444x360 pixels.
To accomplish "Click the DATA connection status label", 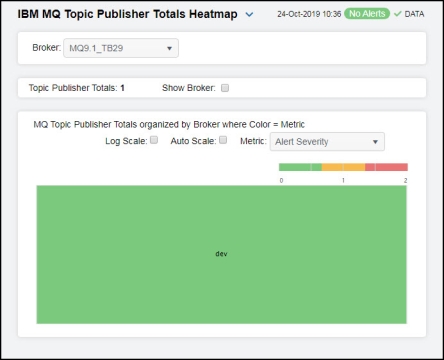I will click(414, 14).
